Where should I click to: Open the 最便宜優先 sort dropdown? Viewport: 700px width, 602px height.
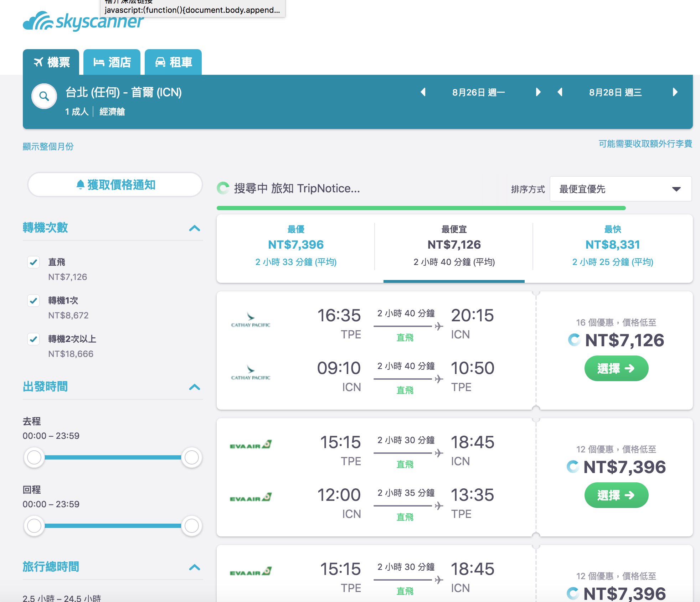click(621, 189)
